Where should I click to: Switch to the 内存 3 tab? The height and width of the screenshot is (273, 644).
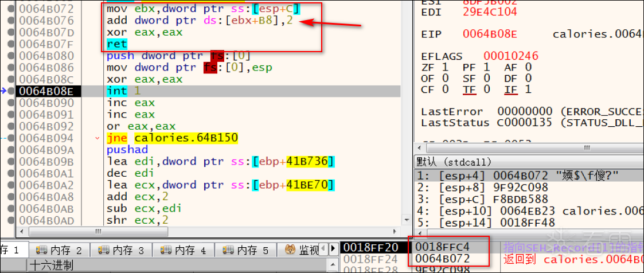coord(121,250)
